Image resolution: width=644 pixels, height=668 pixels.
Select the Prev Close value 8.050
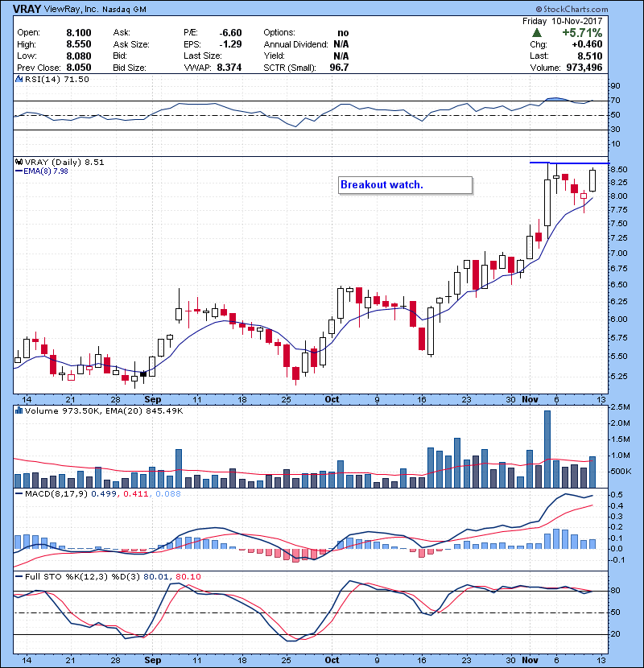pos(79,68)
